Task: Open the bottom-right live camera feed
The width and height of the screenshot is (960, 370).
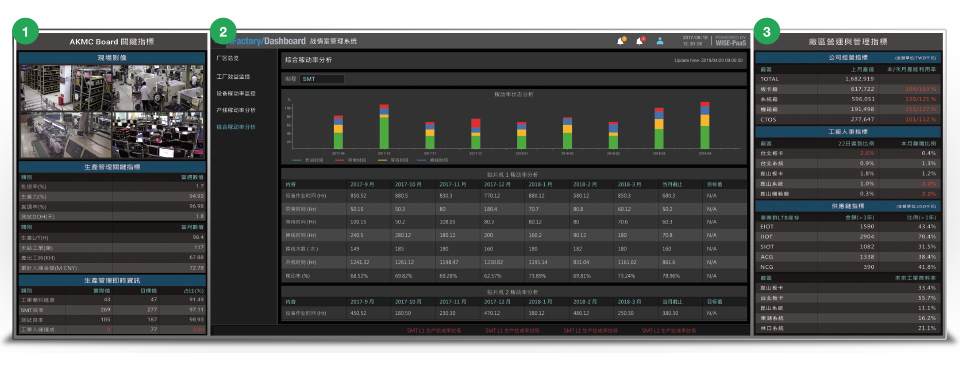Action: [x=158, y=135]
